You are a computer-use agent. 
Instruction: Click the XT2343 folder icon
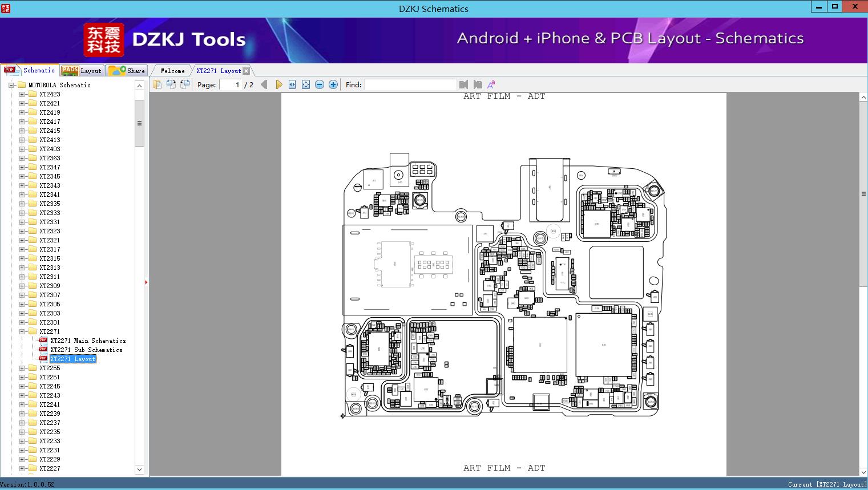point(33,185)
